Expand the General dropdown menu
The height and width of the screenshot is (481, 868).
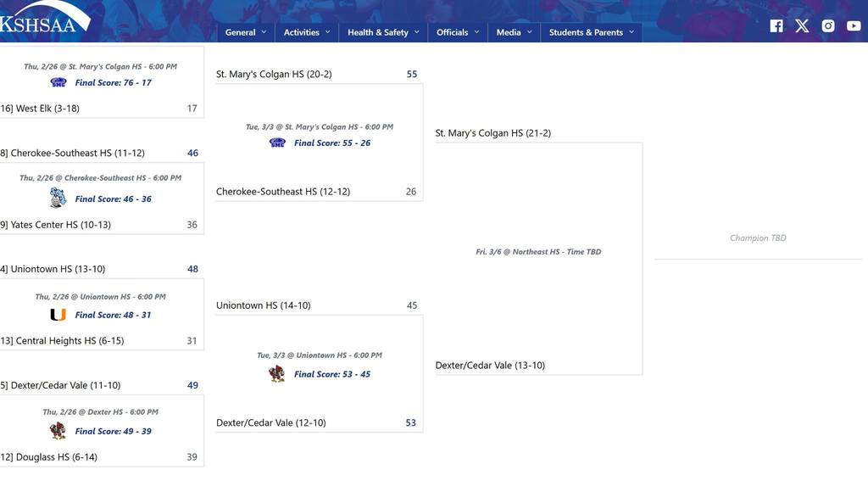coord(246,32)
